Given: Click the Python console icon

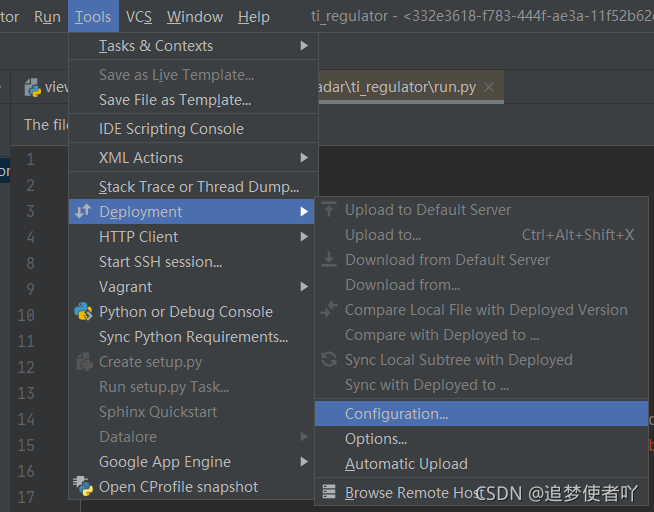Looking at the screenshot, I should tap(83, 311).
